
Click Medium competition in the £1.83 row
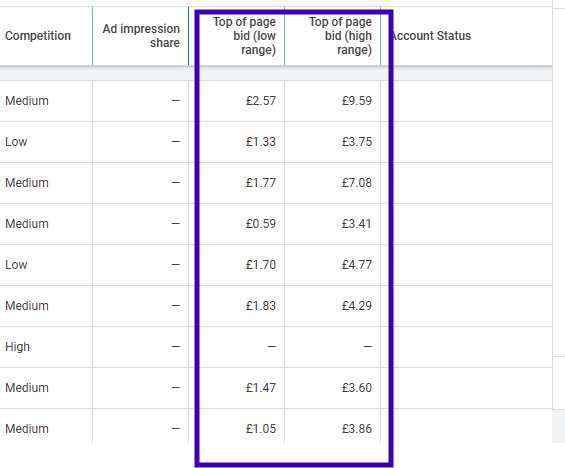point(27,306)
